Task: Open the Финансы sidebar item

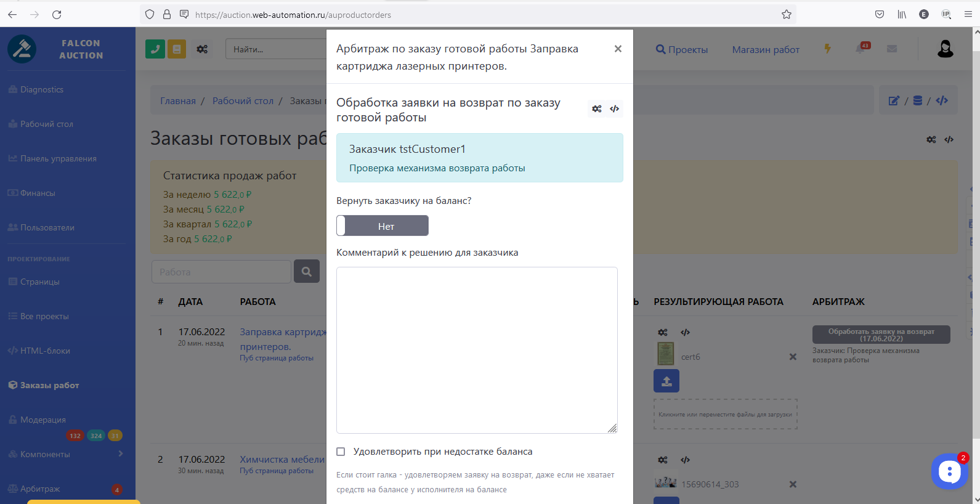Action: (38, 193)
